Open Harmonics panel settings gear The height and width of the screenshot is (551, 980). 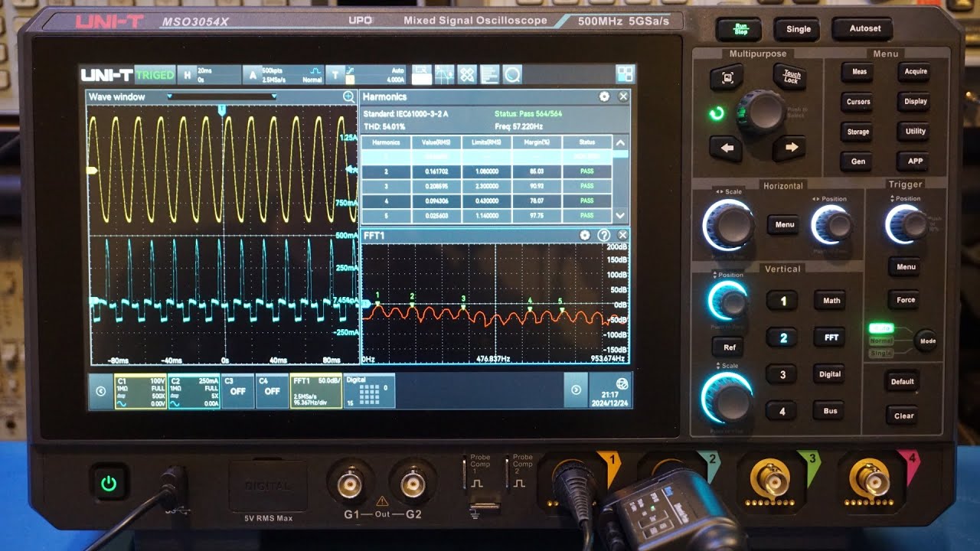(x=604, y=96)
